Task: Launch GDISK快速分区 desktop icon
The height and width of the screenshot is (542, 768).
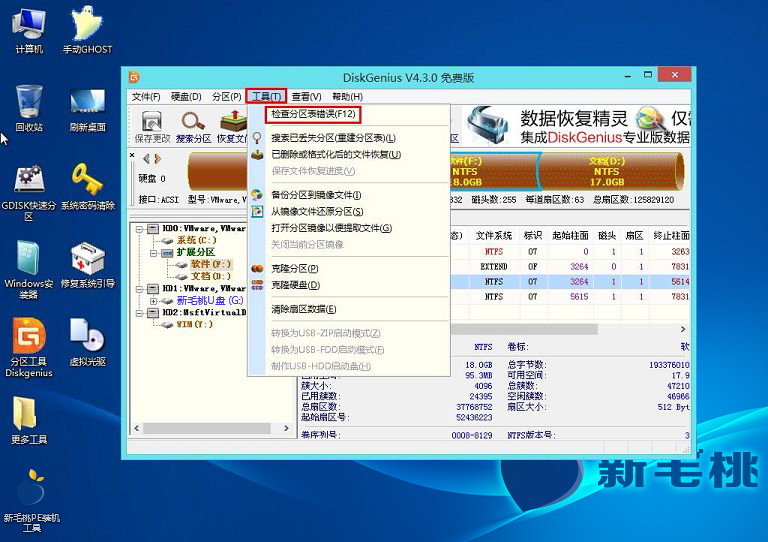Action: tap(29, 192)
